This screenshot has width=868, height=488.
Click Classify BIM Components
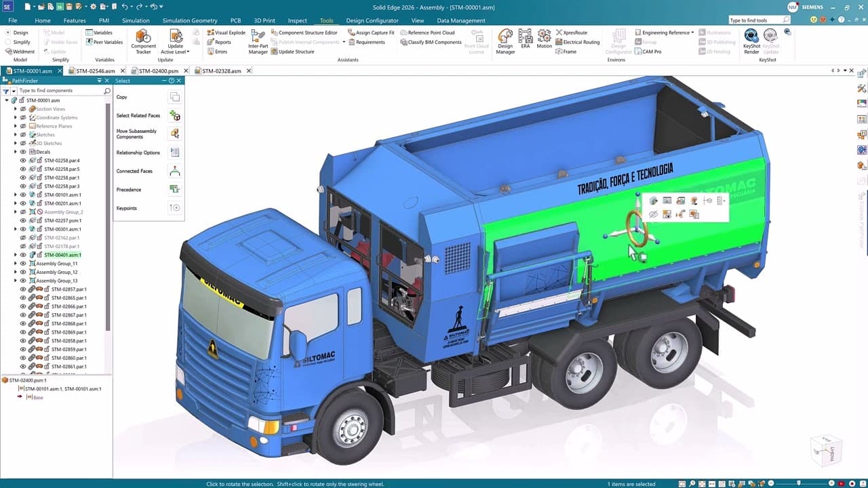pyautogui.click(x=431, y=42)
